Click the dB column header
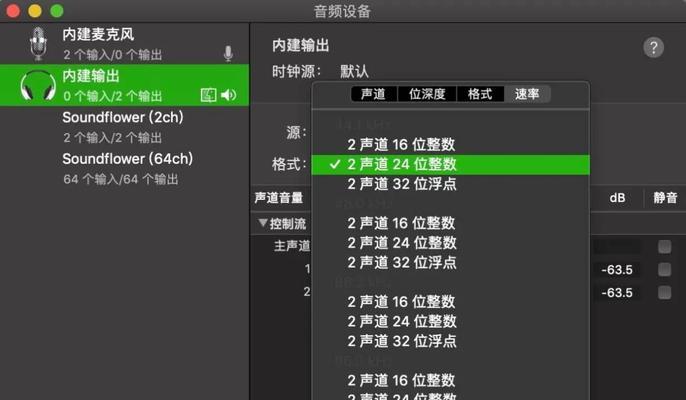Viewport: 686px width, 400px height. click(617, 198)
